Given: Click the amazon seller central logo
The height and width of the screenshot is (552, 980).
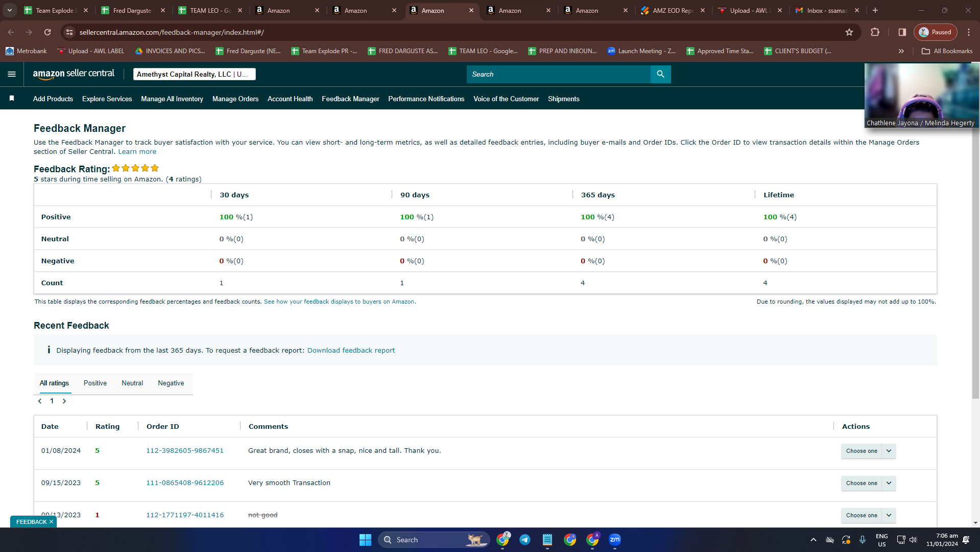Looking at the screenshot, I should point(74,74).
